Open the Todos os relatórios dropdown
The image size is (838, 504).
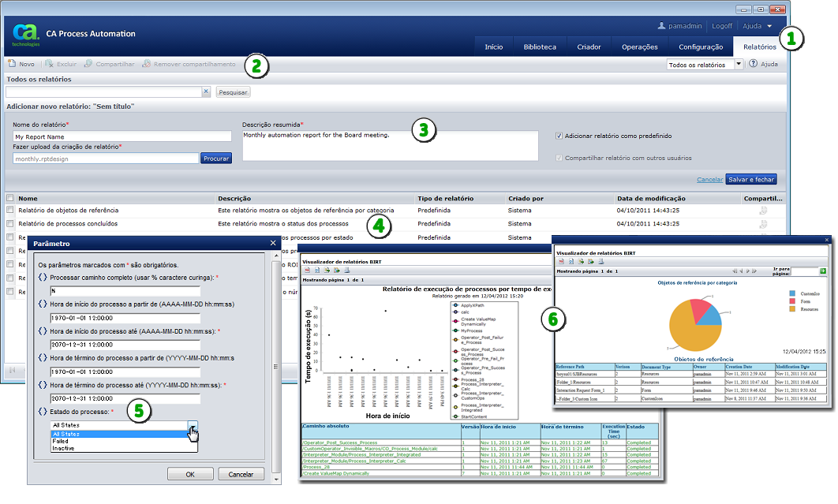(x=739, y=65)
